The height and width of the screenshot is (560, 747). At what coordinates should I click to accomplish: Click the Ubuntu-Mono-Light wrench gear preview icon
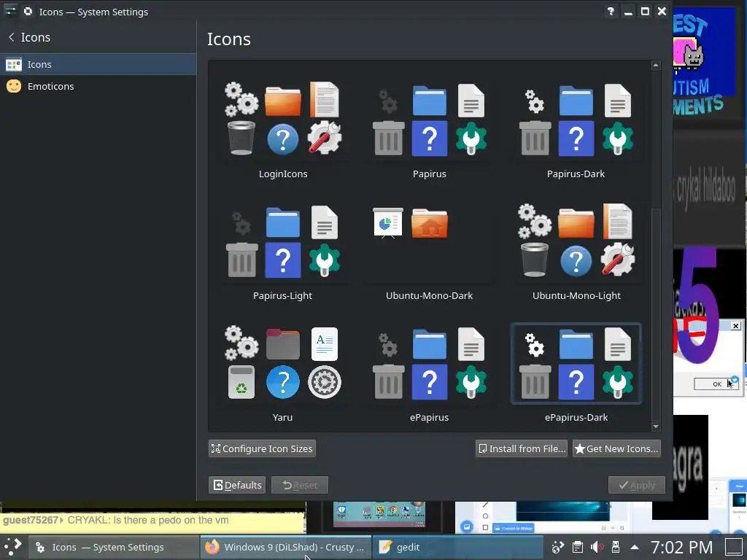pyautogui.click(x=617, y=260)
